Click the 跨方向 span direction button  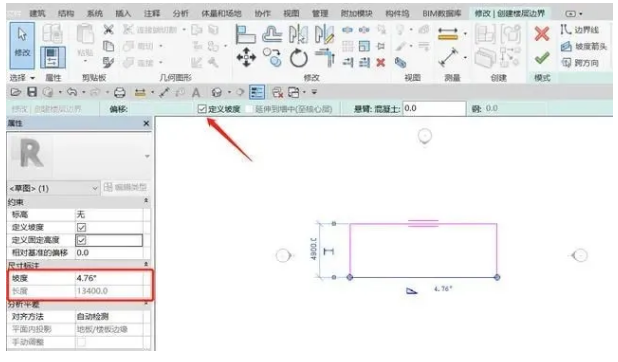580,63
